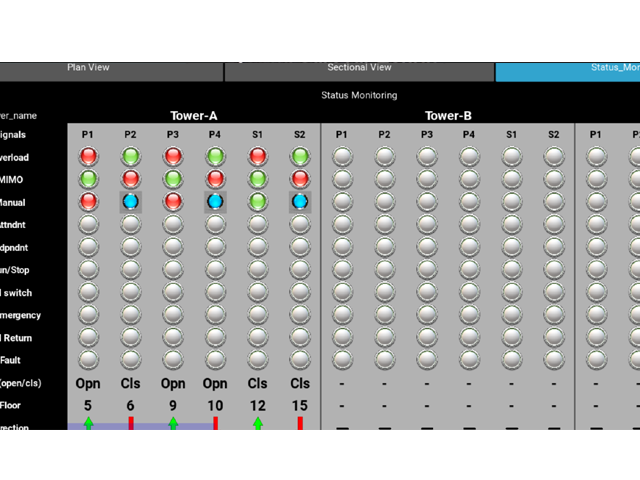Click Tower-A P1 Fault indicator lamp
Screen dimensions: 640x480
click(88, 359)
